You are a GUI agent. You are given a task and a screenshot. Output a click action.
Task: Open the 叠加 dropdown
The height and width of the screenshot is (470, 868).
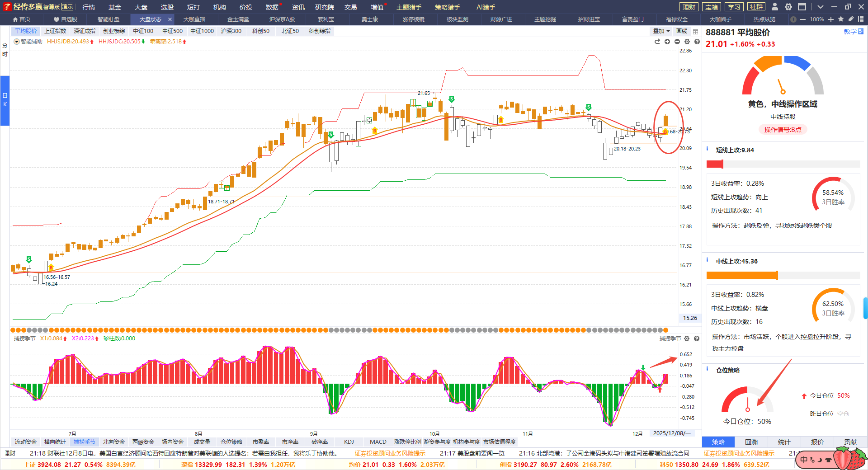click(661, 31)
